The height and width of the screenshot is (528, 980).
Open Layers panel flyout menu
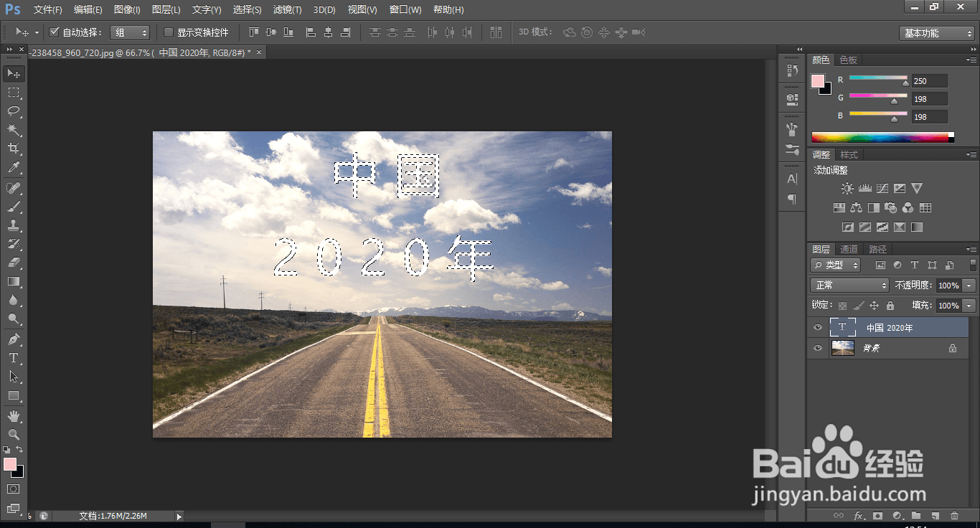971,249
